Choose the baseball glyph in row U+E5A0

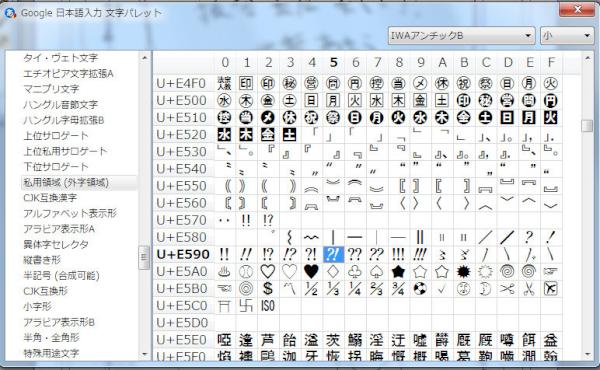246,272
